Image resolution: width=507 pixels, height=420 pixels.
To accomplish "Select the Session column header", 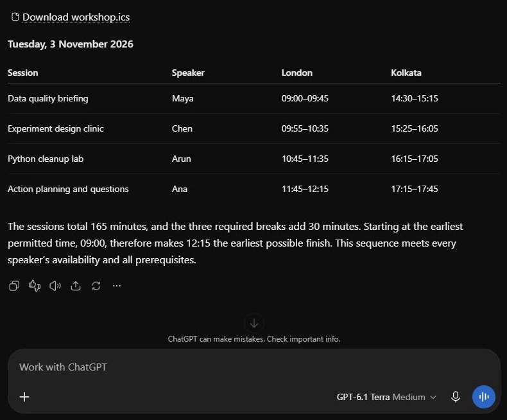I will point(23,73).
